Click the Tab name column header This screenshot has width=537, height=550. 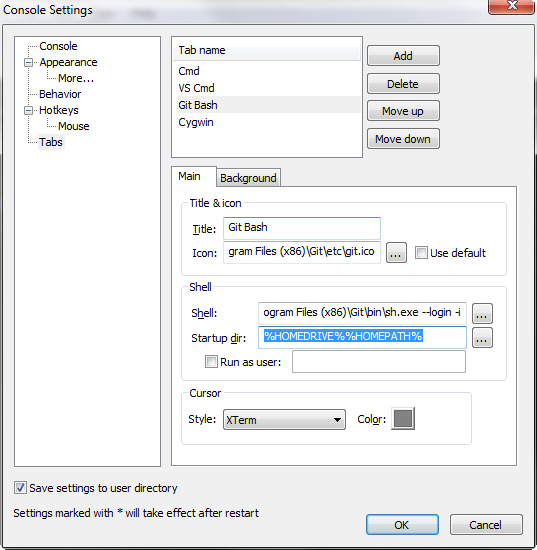click(267, 50)
